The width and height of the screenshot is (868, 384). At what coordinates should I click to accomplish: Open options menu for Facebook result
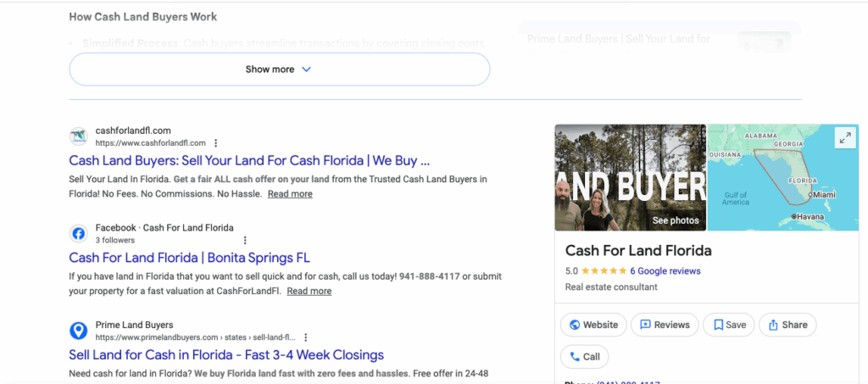[245, 240]
